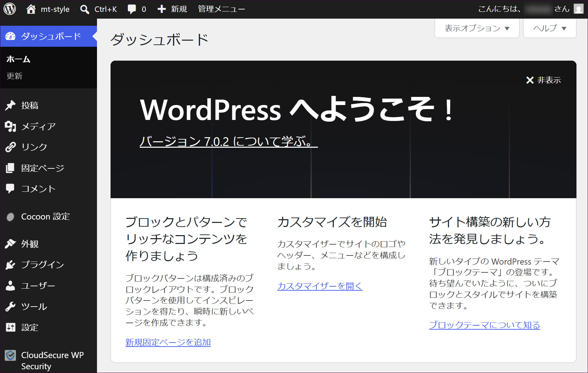The image size is (588, 373).
Task: Click the paintbrush icon for 外観
Action: [x=11, y=244]
